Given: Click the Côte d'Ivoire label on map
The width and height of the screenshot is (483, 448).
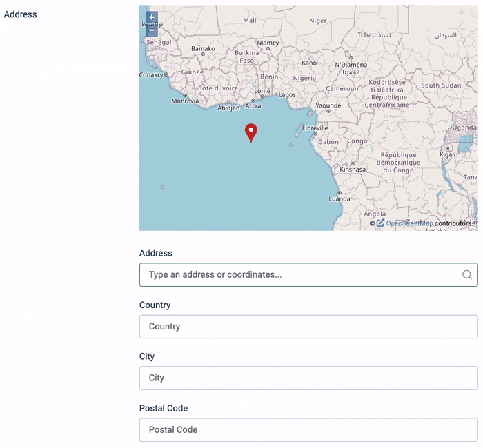Looking at the screenshot, I should pos(218,88).
